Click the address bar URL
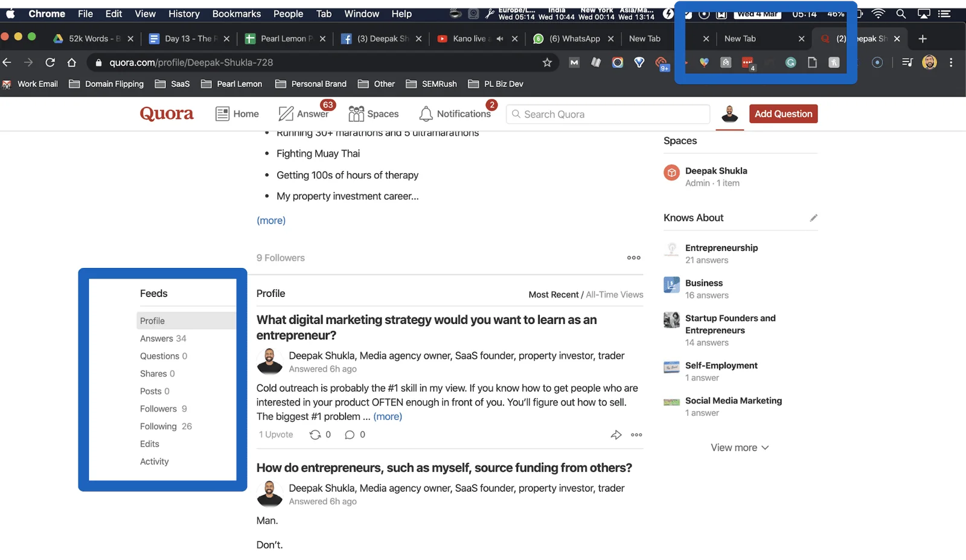The width and height of the screenshot is (966, 560). coord(191,62)
